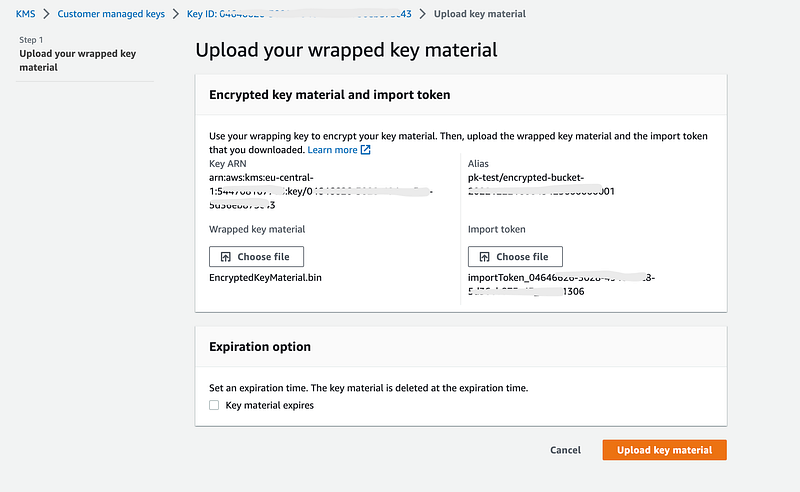Choose file for Wrapped key material
Screen dimensions: 800x492
click(256, 257)
